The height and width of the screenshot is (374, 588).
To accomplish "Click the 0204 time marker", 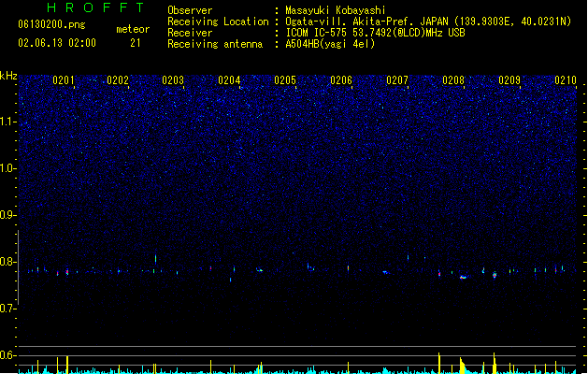I will (229, 80).
